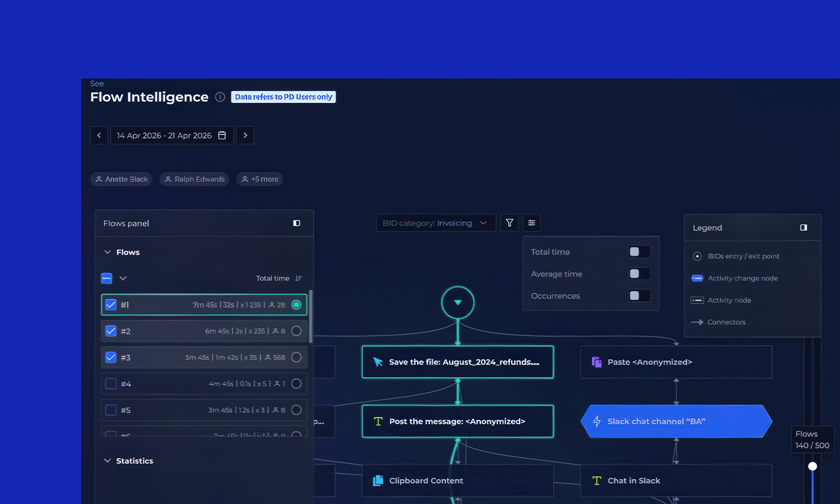Uncheck the flow #3 checkbox
Image resolution: width=840 pixels, height=504 pixels.
pos(111,357)
